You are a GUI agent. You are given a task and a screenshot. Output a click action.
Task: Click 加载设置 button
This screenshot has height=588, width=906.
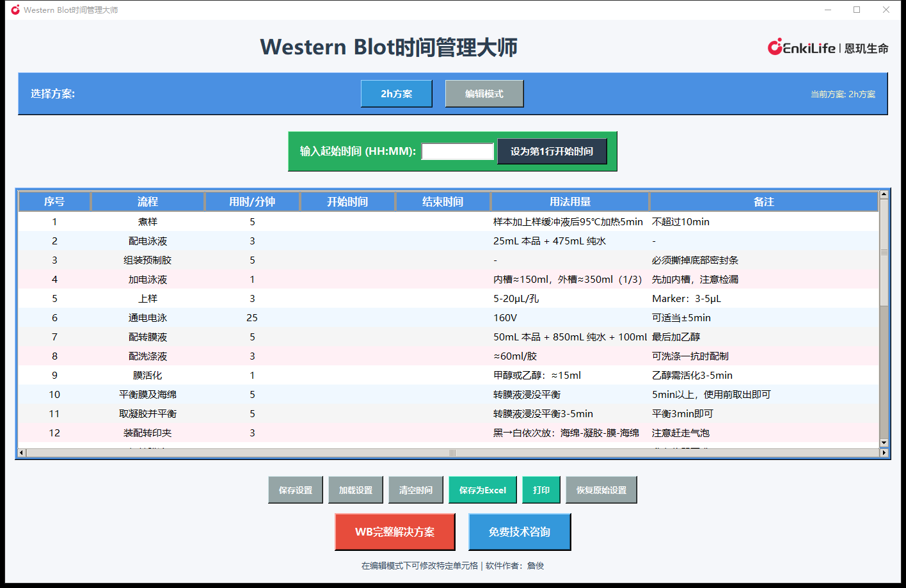(356, 490)
